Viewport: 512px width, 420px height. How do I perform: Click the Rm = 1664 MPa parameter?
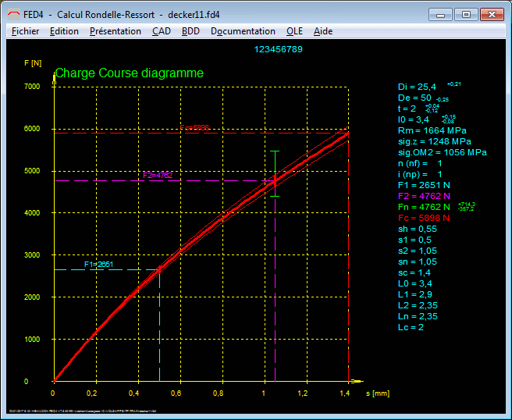pyautogui.click(x=432, y=131)
